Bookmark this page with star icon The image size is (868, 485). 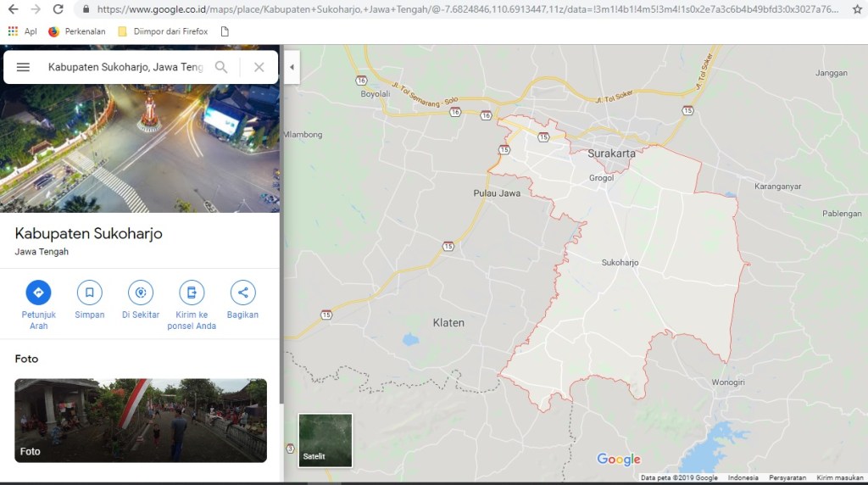857,9
